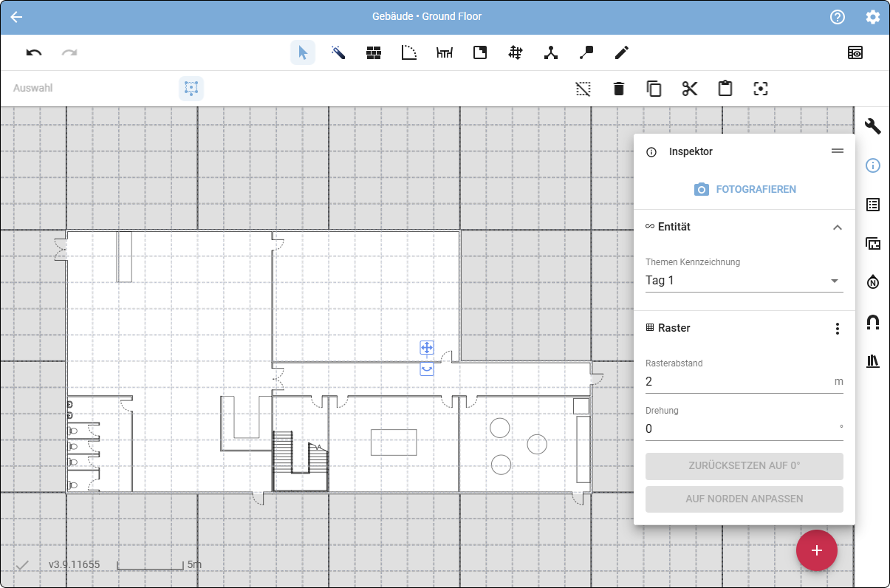
Task: Click the Inspektor panel title
Action: (x=691, y=151)
